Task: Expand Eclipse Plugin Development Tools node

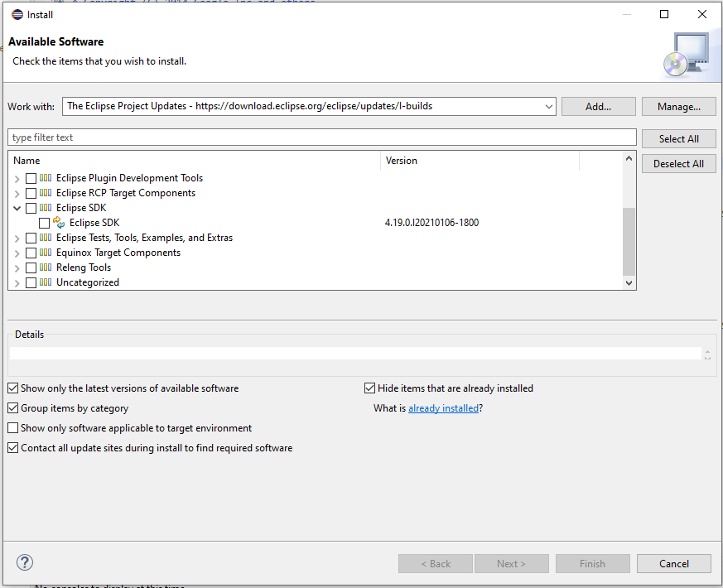Action: [17, 179]
